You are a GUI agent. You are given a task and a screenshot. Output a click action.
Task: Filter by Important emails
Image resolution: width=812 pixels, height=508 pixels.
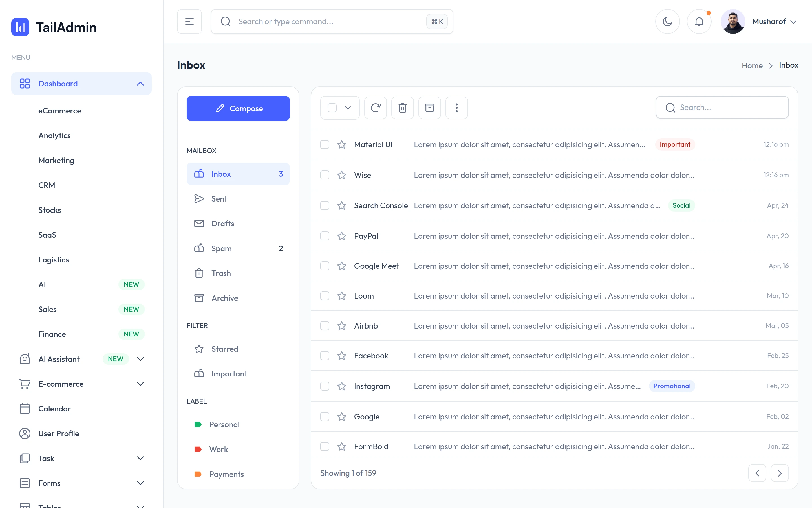(238, 374)
